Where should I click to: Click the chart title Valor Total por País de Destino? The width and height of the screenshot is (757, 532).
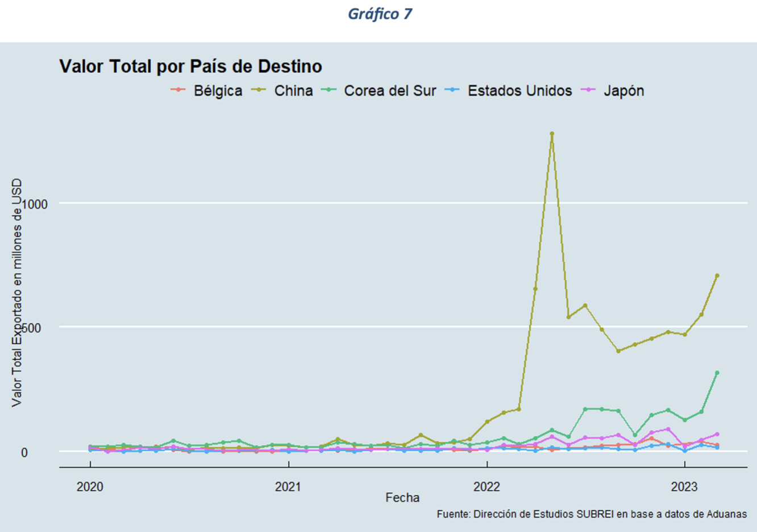[x=190, y=66]
